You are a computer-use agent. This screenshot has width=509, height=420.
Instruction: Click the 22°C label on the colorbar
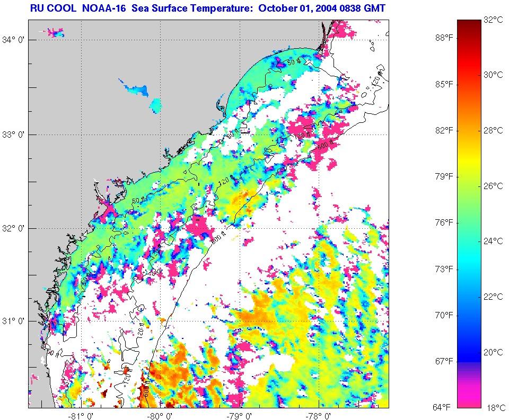click(493, 297)
